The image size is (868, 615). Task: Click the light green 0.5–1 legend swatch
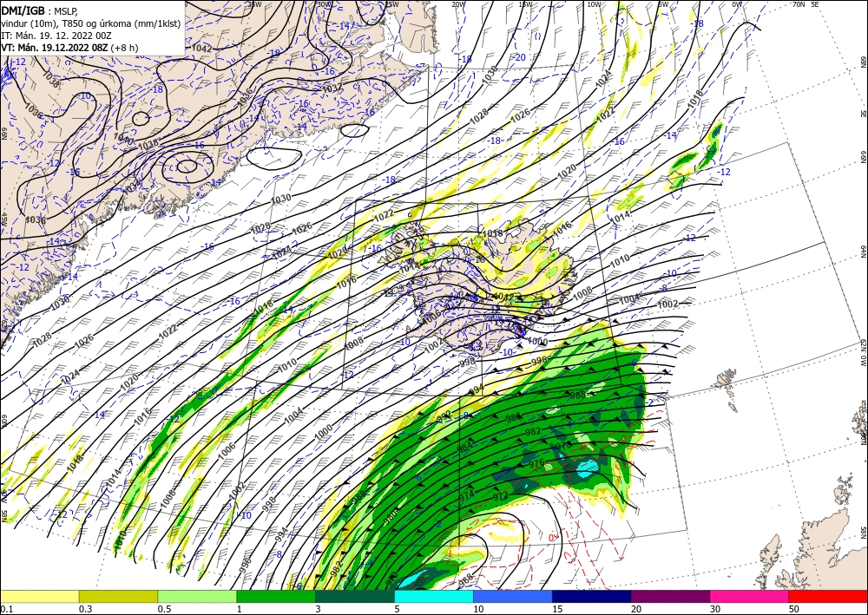(x=197, y=596)
